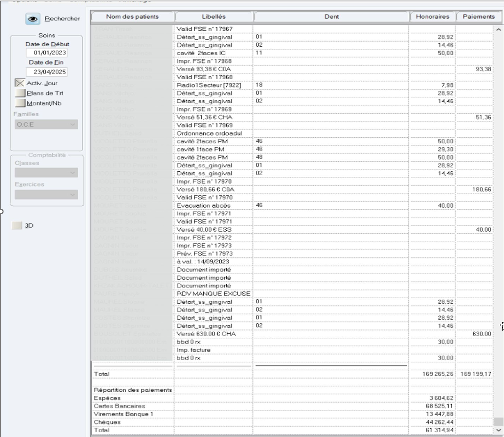Image resolution: width=504 pixels, height=437 pixels.
Task: Click the eye icon next to Rechercher
Action: (33, 19)
